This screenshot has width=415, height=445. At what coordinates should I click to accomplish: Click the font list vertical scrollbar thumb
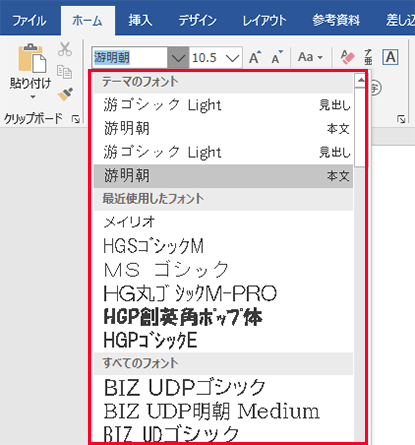(x=360, y=127)
